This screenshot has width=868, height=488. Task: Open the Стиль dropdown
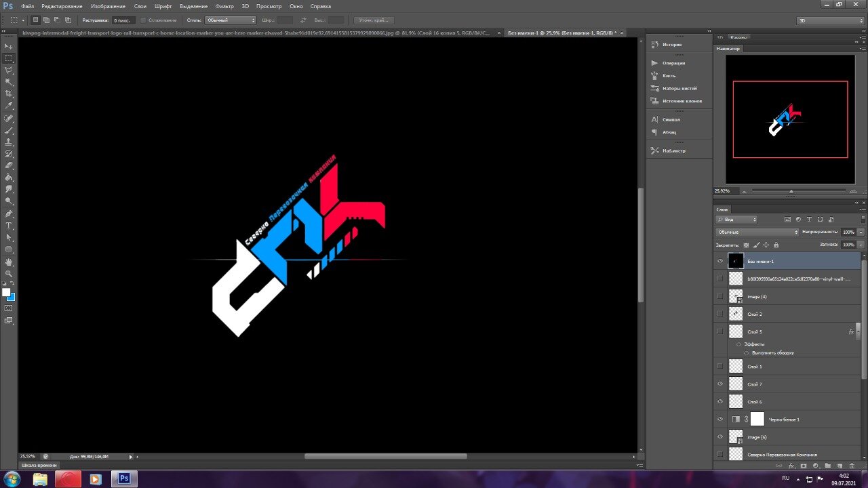point(231,20)
